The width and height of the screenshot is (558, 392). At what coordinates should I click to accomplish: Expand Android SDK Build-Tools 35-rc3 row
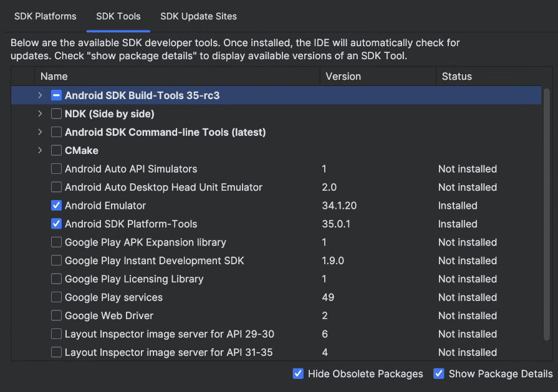tap(40, 95)
